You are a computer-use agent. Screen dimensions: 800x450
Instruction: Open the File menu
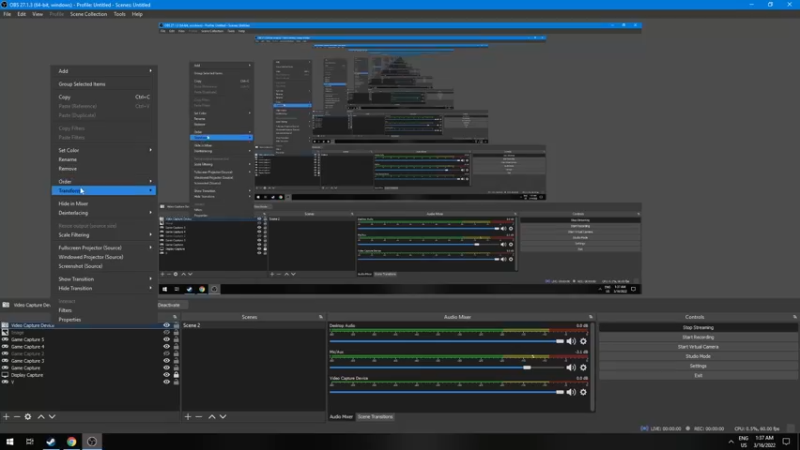pos(7,14)
